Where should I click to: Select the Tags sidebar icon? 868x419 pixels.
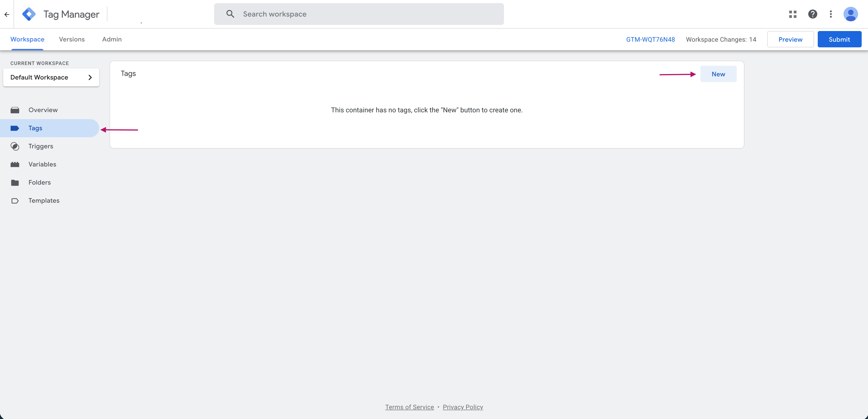15,128
